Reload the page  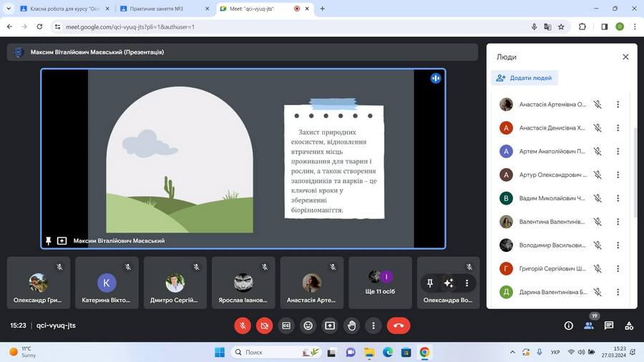pyautogui.click(x=39, y=26)
